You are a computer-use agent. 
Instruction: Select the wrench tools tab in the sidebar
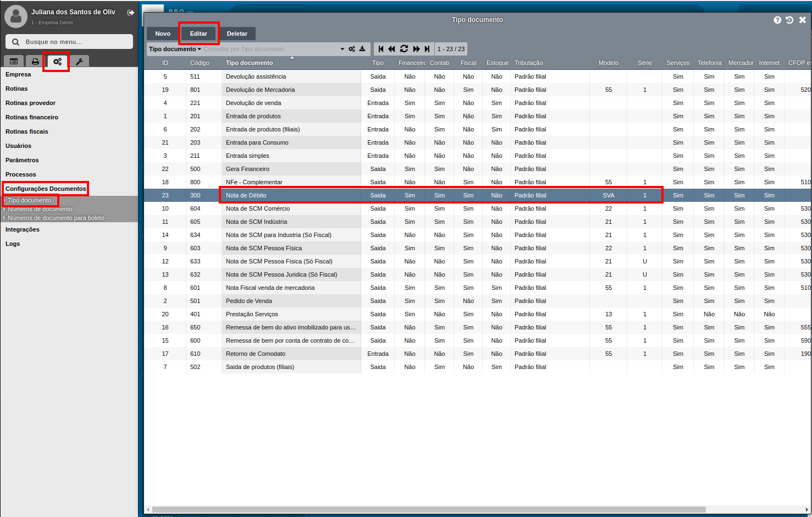click(x=79, y=62)
